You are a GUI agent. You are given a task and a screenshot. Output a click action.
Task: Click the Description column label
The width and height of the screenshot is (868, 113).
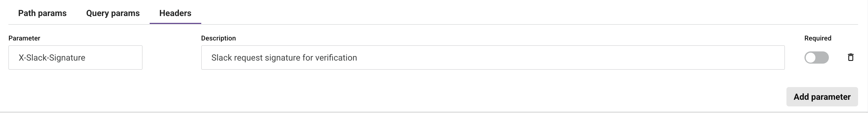click(218, 38)
